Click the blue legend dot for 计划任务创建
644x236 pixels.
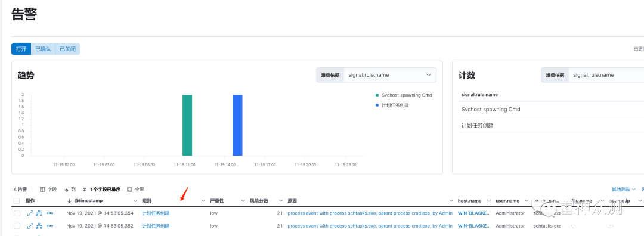coord(377,105)
